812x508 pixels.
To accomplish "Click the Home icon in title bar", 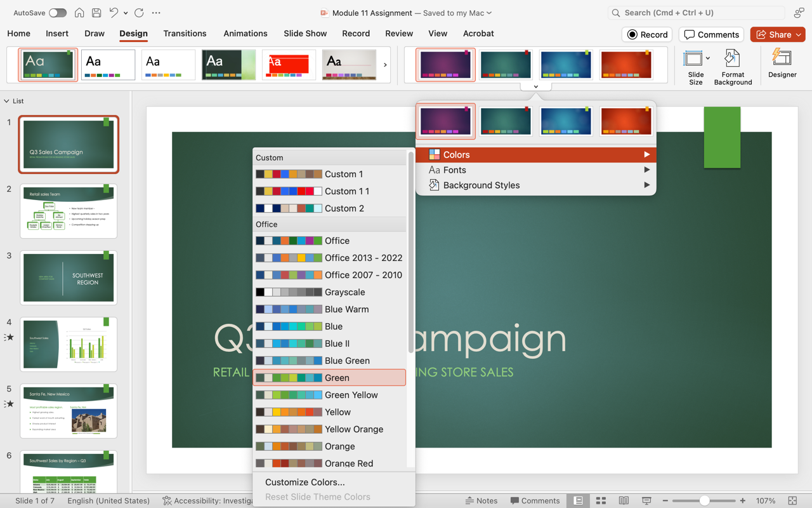I will (x=79, y=13).
